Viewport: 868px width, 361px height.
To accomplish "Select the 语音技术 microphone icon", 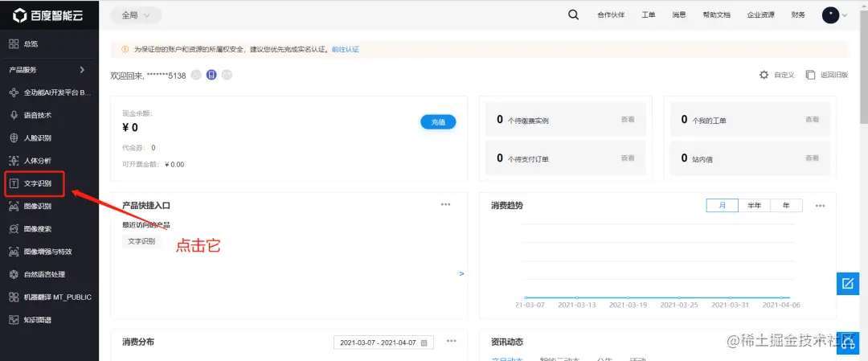I will point(14,115).
